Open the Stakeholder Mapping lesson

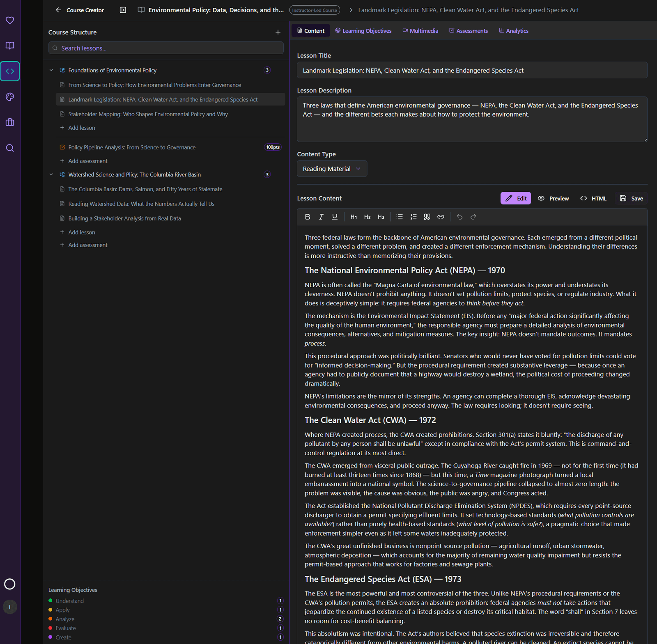(170, 114)
